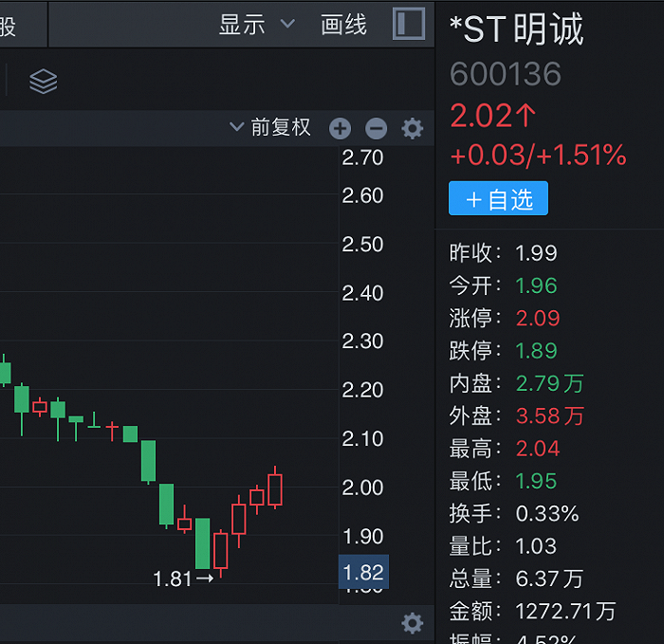Screen dimensions: 664x644
Task: Click 量比 value 1.03
Action: point(536,546)
